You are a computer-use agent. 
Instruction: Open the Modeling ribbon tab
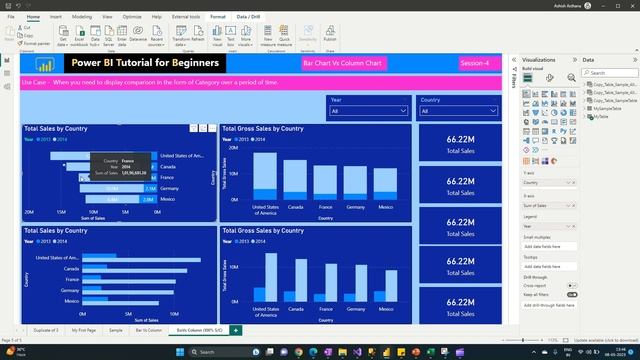82,17
